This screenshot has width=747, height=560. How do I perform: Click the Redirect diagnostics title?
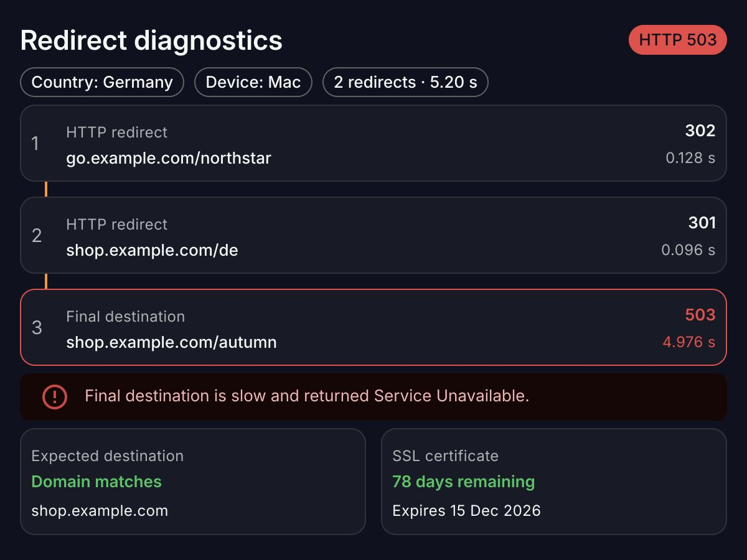(x=151, y=40)
